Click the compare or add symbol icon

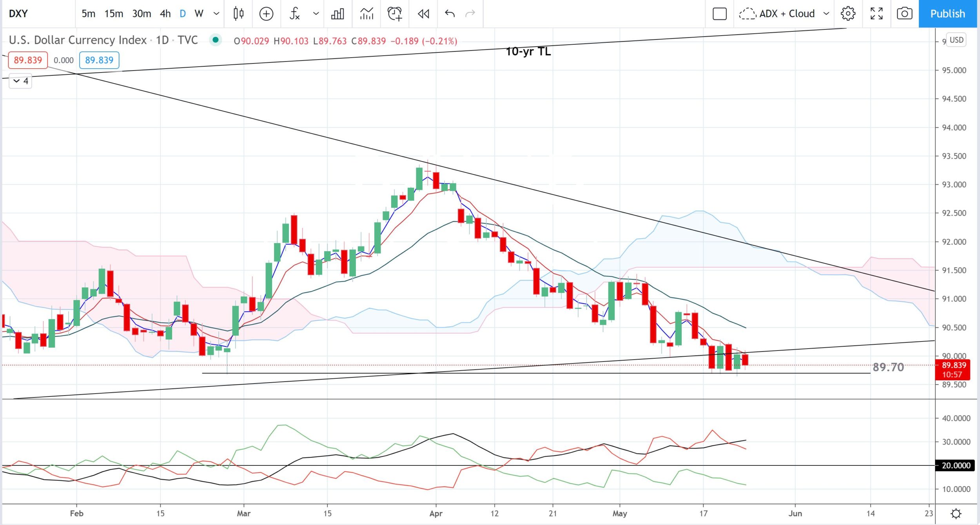[266, 14]
